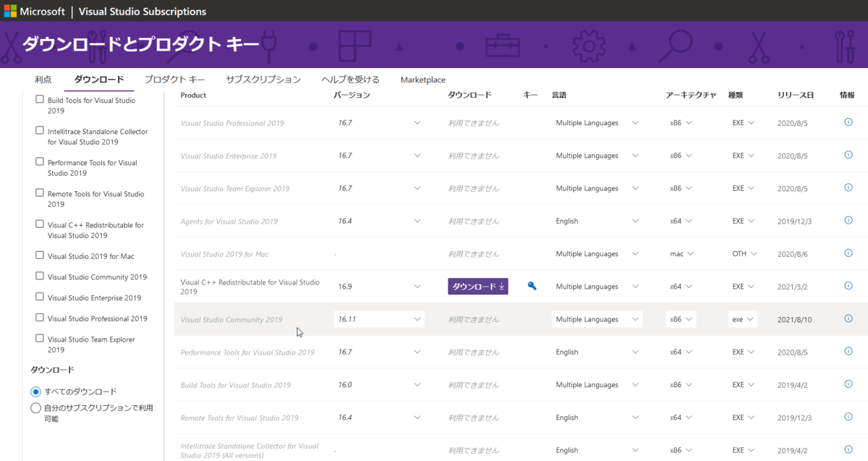Open architecture dropdown for Visual Studio 2019 for Mac
The image size is (868, 461).
click(x=681, y=254)
